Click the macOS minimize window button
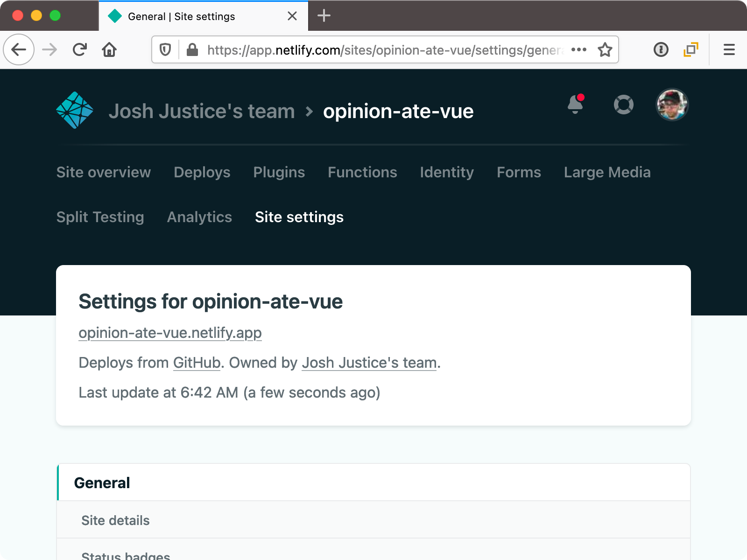The width and height of the screenshot is (747, 560). (36, 15)
